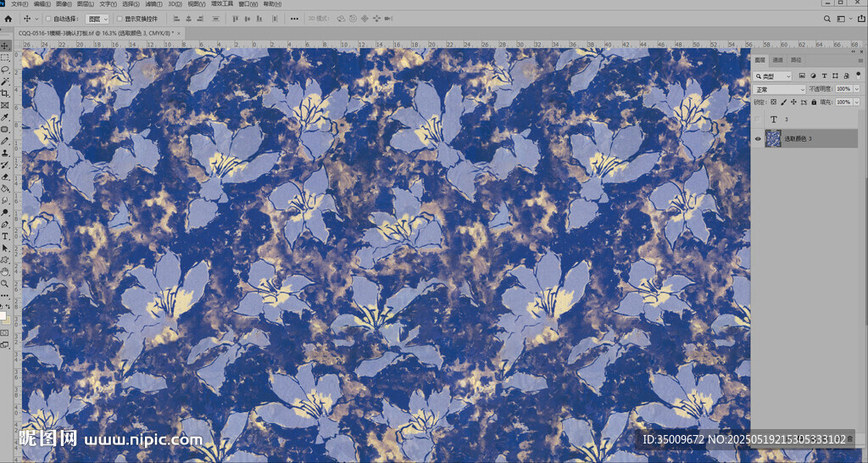This screenshot has height=463, width=868.
Task: Select the Rectangular Marquee tool
Action: [x=5, y=58]
